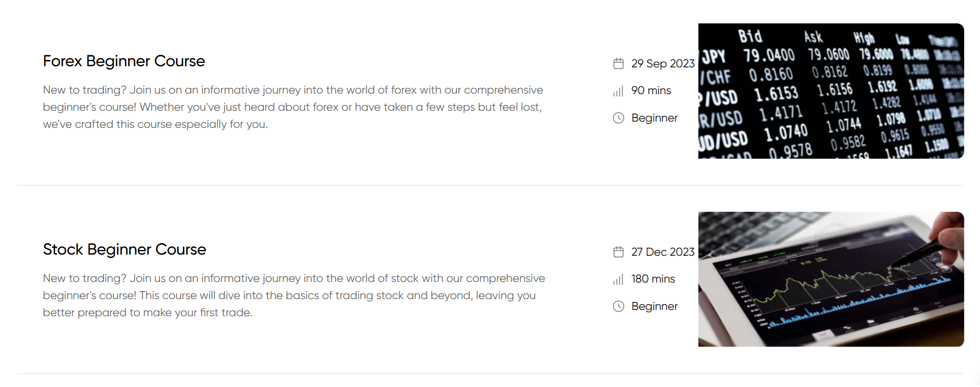The height and width of the screenshot is (387, 980).
Task: Click the clock icon in the Forex course row
Action: coord(618,118)
